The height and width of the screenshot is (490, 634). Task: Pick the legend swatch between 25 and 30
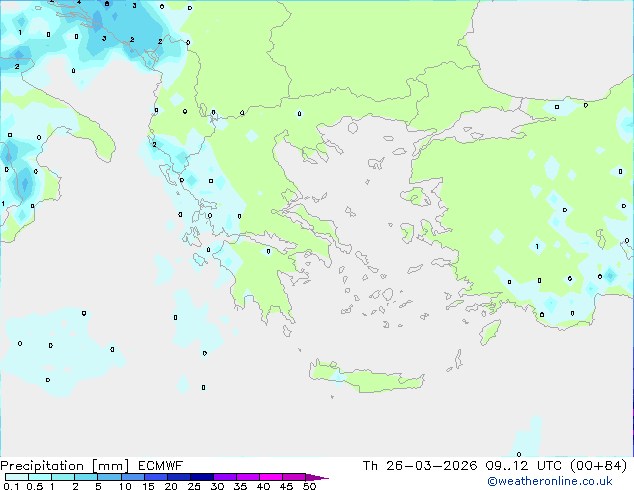tap(201, 477)
